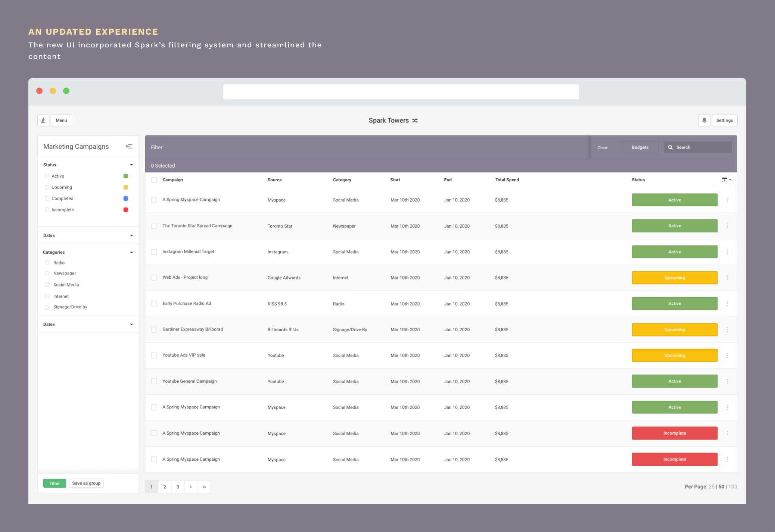Go to the last page arrow

pyautogui.click(x=204, y=487)
